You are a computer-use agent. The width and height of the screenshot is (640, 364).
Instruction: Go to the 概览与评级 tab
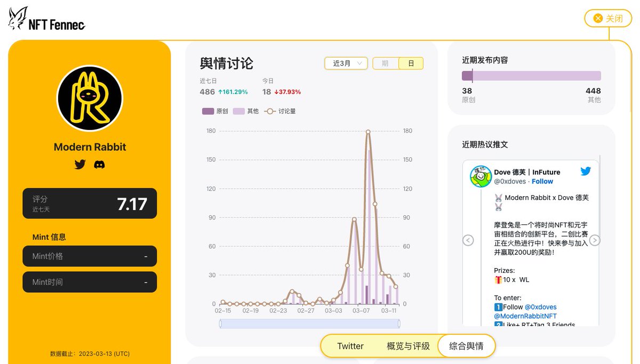click(x=408, y=346)
